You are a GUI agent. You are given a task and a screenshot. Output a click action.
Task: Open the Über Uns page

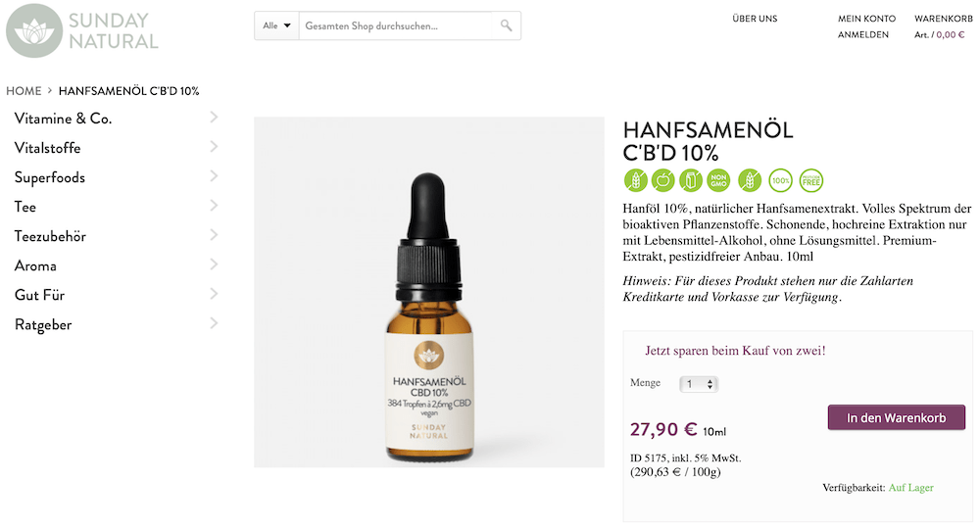click(x=755, y=19)
